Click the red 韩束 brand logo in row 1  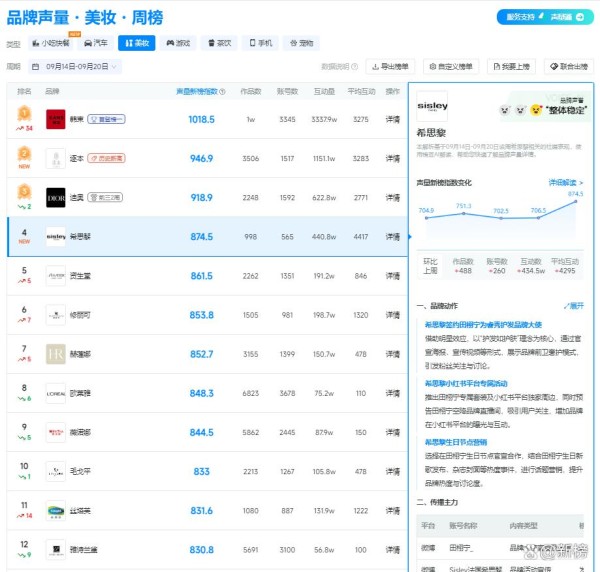pyautogui.click(x=55, y=119)
